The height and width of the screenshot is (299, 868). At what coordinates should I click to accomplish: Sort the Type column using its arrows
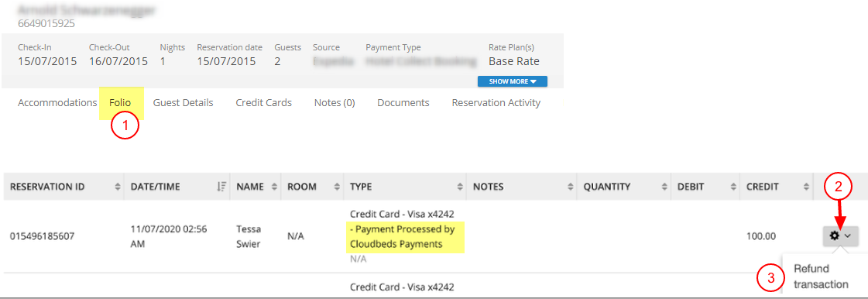(458, 187)
